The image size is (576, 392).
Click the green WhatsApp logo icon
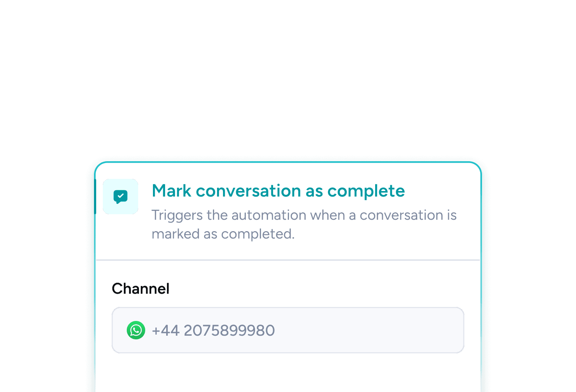click(x=136, y=330)
